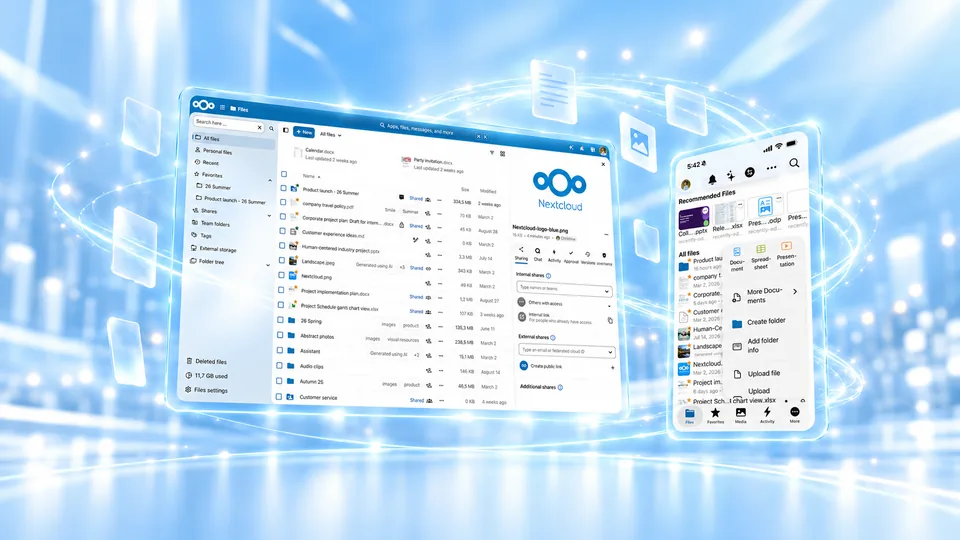The image size is (960, 540).
Task: Open the internal shares name dropdown
Action: [606, 291]
